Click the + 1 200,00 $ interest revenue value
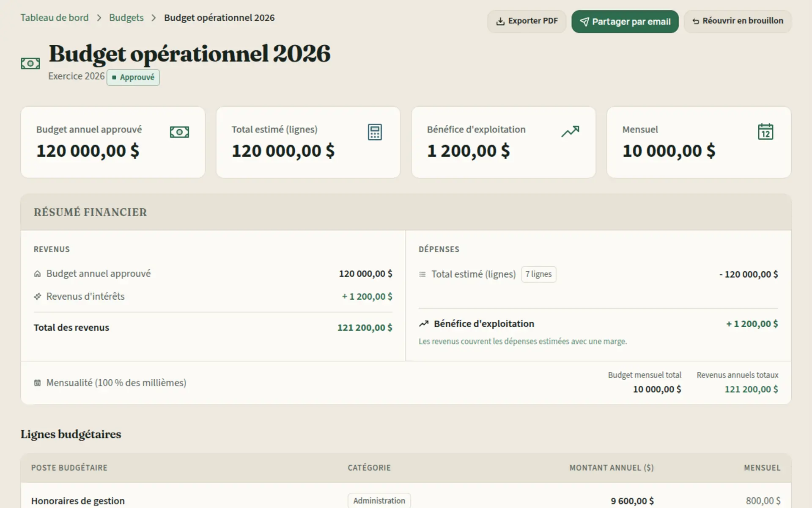The image size is (812, 508). click(367, 297)
